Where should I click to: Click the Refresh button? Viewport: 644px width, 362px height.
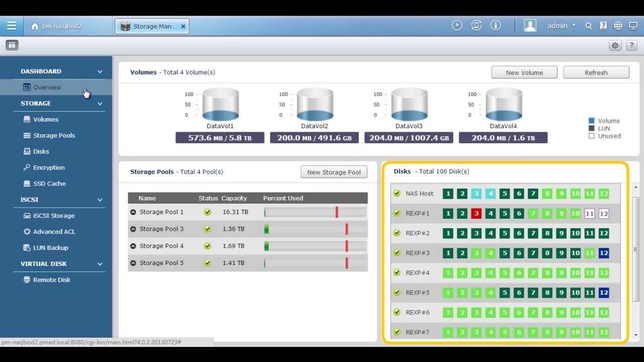(596, 72)
